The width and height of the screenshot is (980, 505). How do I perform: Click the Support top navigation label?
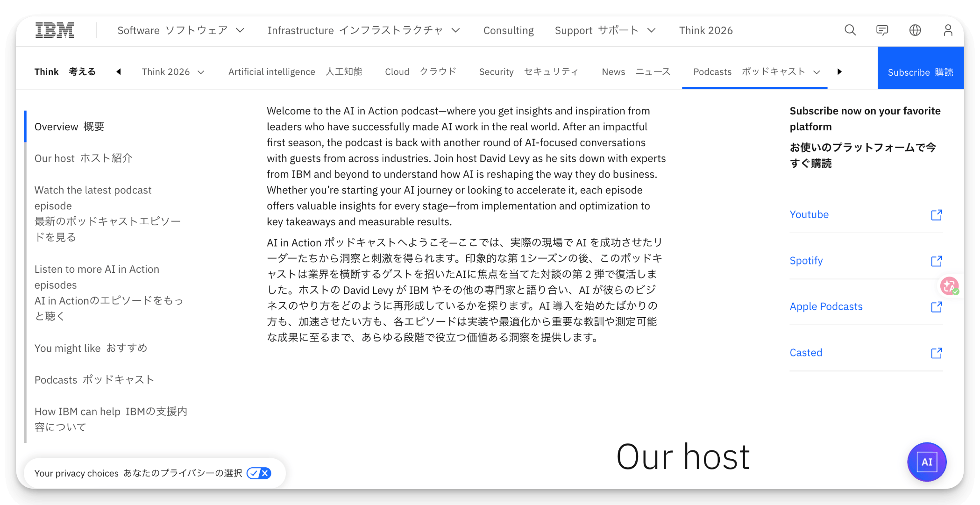(x=597, y=30)
